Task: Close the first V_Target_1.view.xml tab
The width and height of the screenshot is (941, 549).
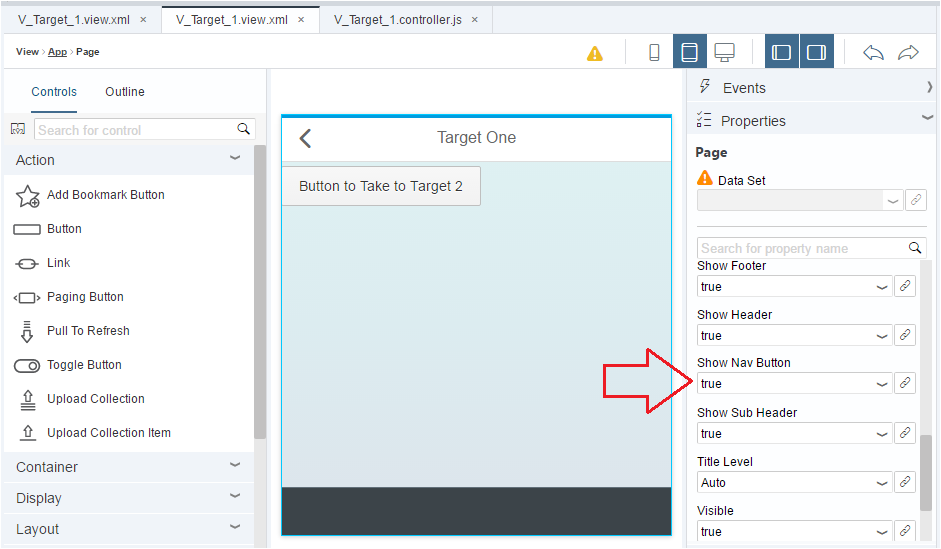Action: coord(143,20)
